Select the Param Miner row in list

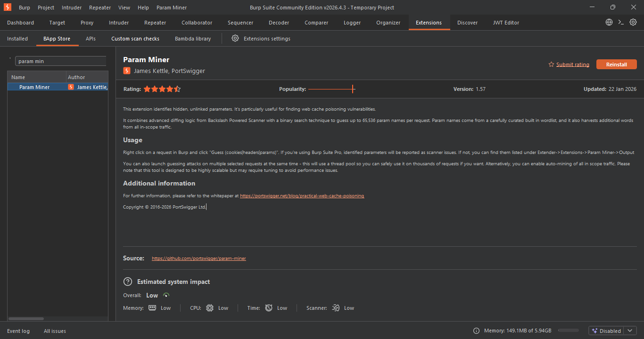click(58, 87)
